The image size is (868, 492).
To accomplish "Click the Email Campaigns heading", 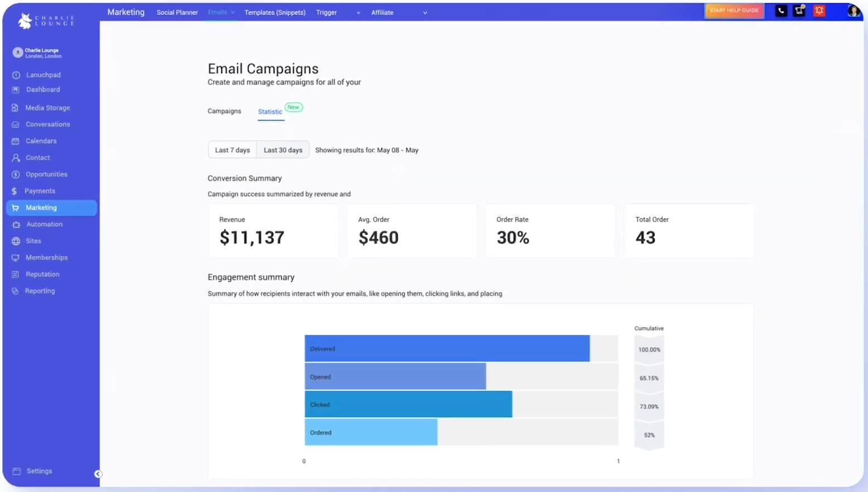I will click(263, 69).
